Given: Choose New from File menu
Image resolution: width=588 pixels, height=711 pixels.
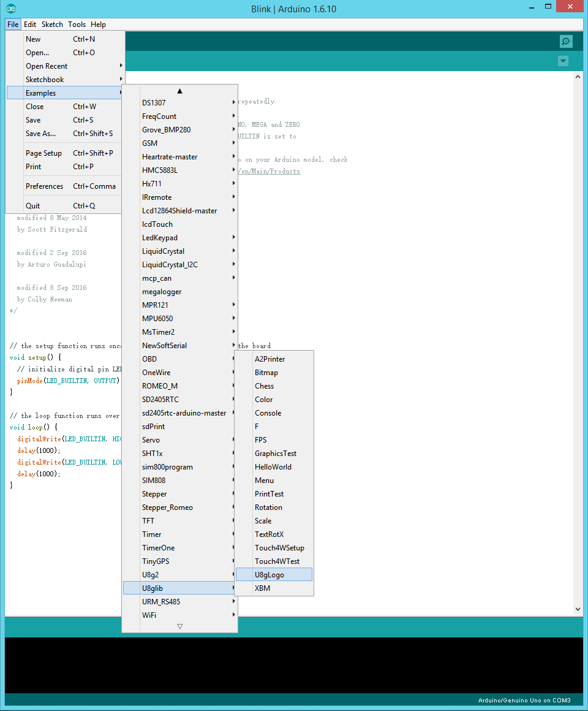Looking at the screenshot, I should coord(64,39).
